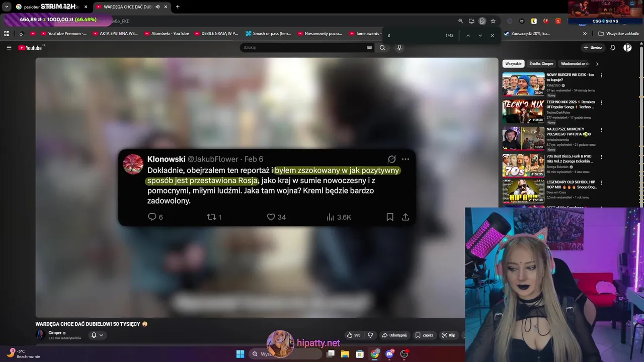
Task: Click the Klip clip button
Action: click(x=449, y=335)
